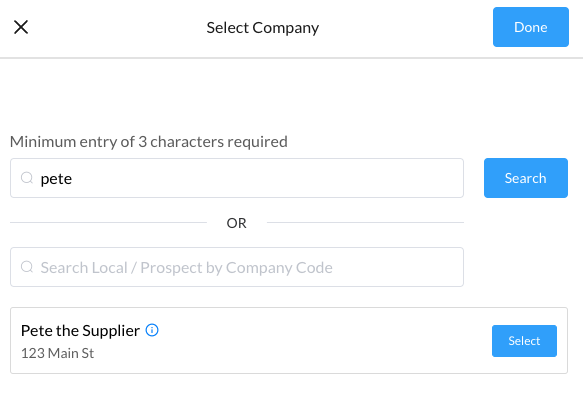Screen dimensions: 583x394
Task: View details through the blue circled i icon
Action: pos(152,330)
